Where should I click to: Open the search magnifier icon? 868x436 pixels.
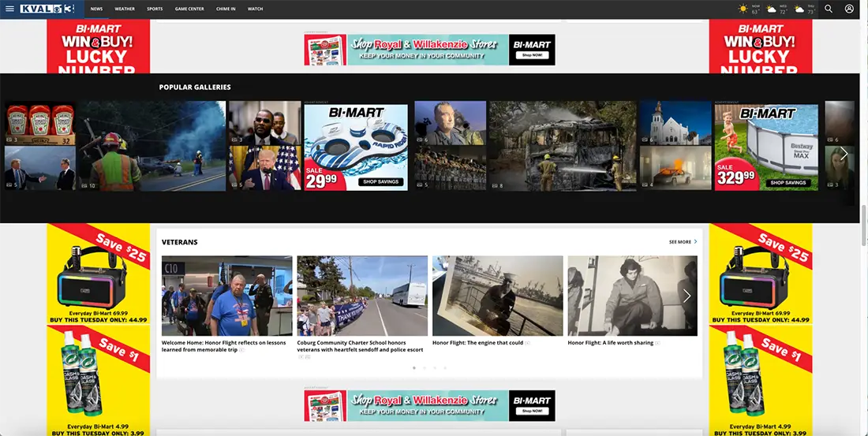pyautogui.click(x=828, y=9)
